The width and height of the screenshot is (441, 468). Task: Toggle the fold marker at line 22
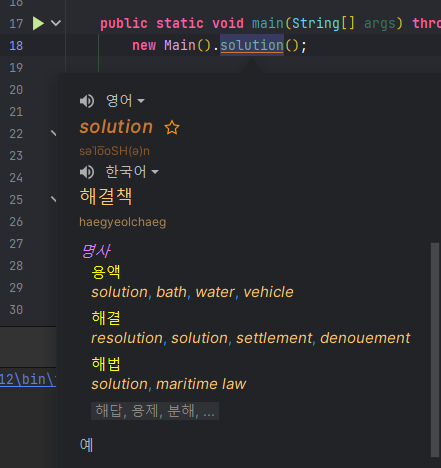coord(53,133)
